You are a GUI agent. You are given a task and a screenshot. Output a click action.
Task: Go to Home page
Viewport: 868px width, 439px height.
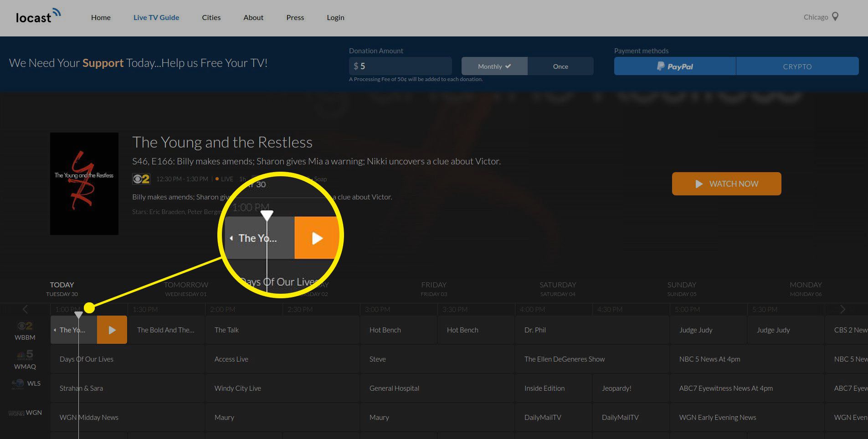click(x=101, y=17)
